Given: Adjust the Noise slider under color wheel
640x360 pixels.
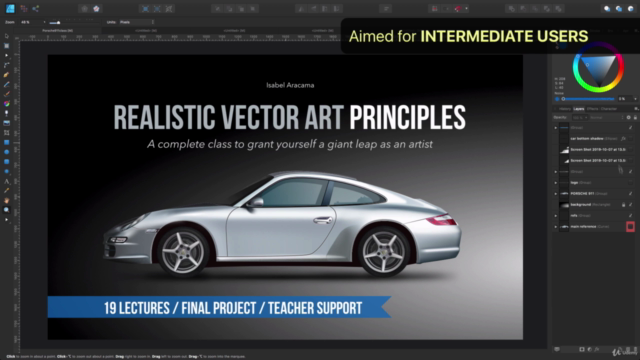Looking at the screenshot, I should [x=588, y=99].
